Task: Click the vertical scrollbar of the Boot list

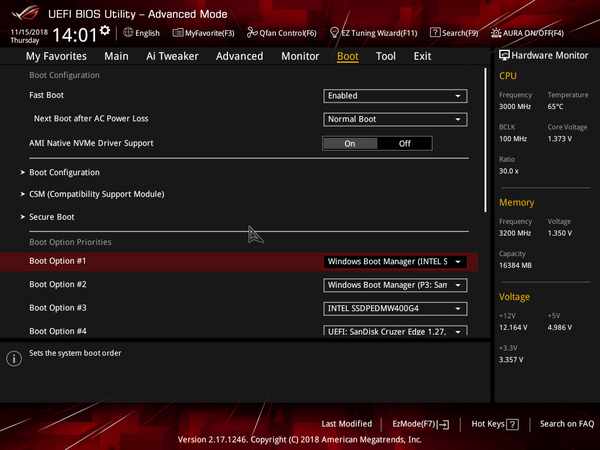Action: point(486,140)
